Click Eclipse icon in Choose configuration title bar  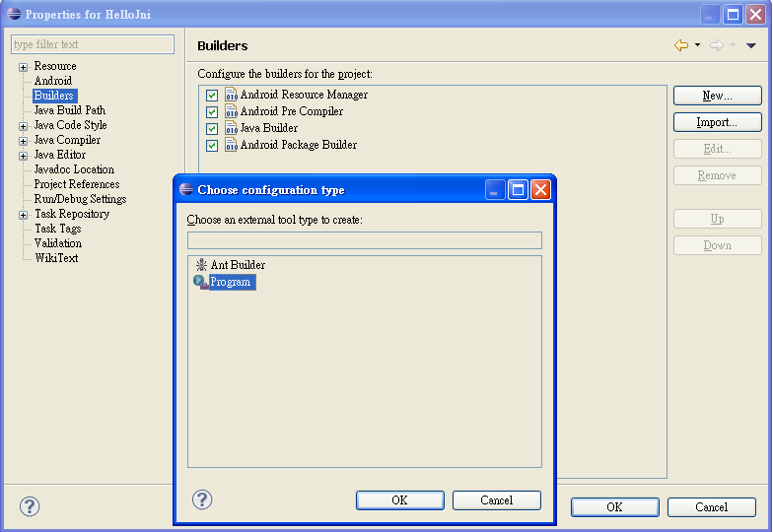186,189
